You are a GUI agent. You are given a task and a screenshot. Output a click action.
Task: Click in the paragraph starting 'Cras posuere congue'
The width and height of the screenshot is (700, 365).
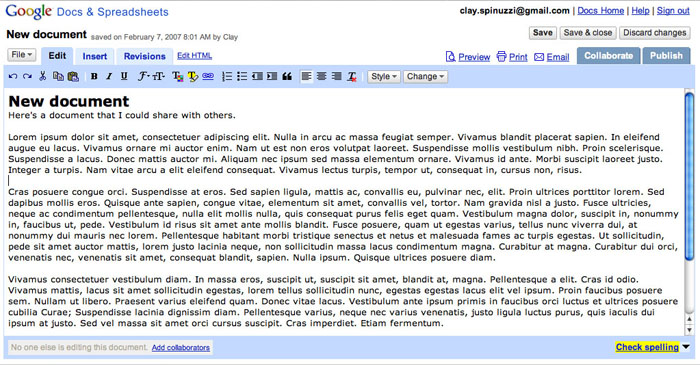pyautogui.click(x=343, y=224)
